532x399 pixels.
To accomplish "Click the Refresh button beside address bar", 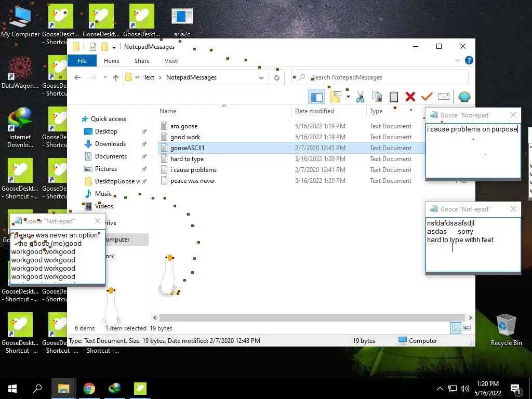I will [x=277, y=78].
